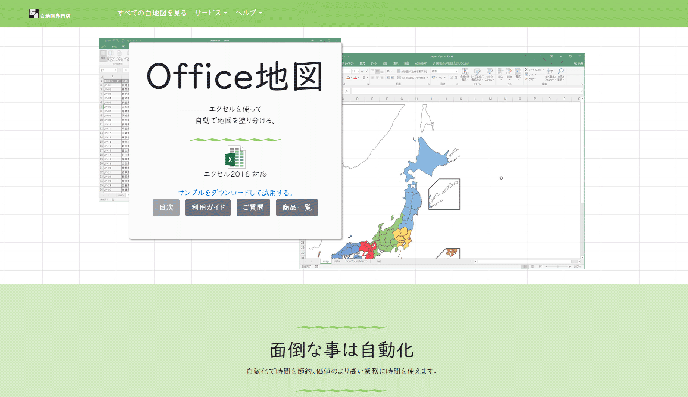This screenshot has width=688, height=397.
Task: Open the 利用ガイド button
Action: pyautogui.click(x=208, y=207)
